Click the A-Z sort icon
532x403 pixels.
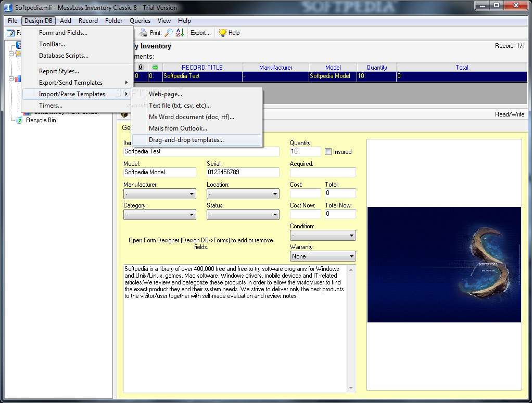click(180, 33)
